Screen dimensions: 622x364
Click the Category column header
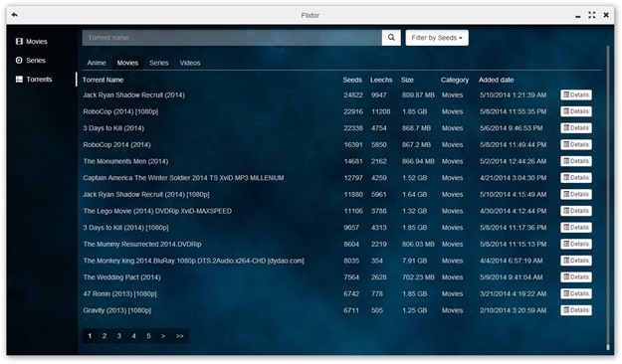(x=455, y=80)
